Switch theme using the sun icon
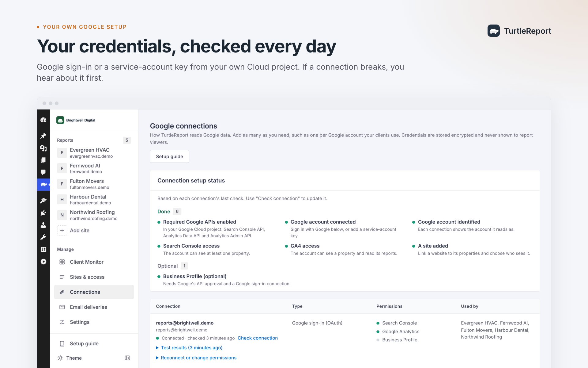 pos(60,358)
